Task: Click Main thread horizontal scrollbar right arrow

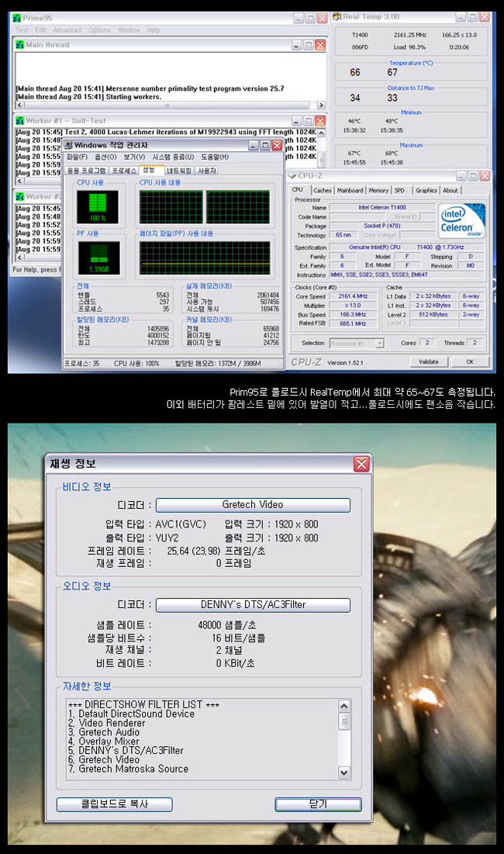Action: [321, 105]
